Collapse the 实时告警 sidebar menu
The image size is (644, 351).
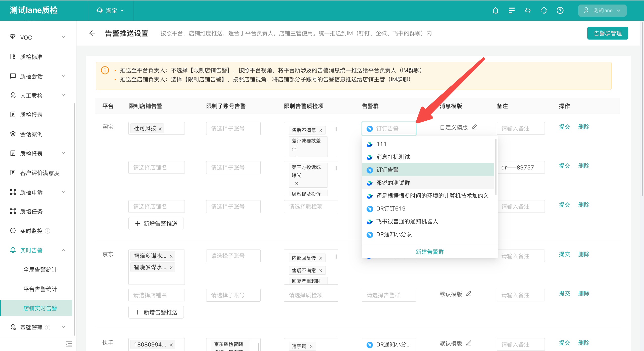(63, 250)
